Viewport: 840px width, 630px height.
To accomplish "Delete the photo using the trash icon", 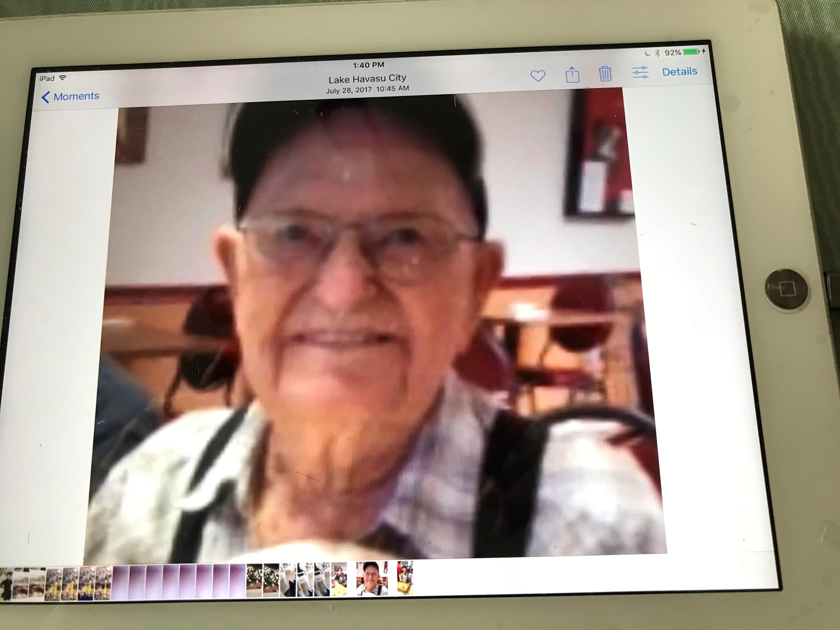I will click(605, 74).
